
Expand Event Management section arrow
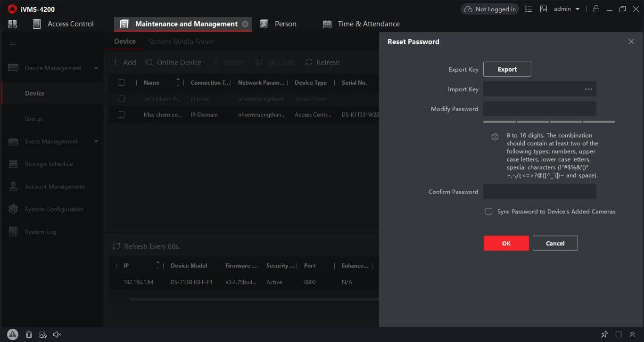point(96,141)
